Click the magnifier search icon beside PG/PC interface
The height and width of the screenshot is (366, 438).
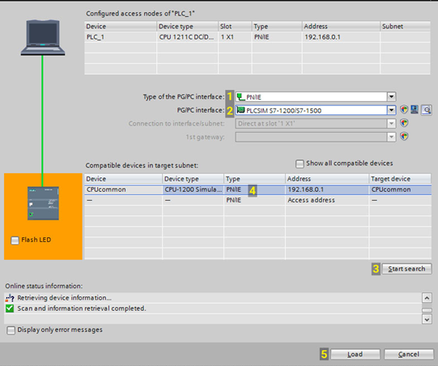(x=426, y=110)
